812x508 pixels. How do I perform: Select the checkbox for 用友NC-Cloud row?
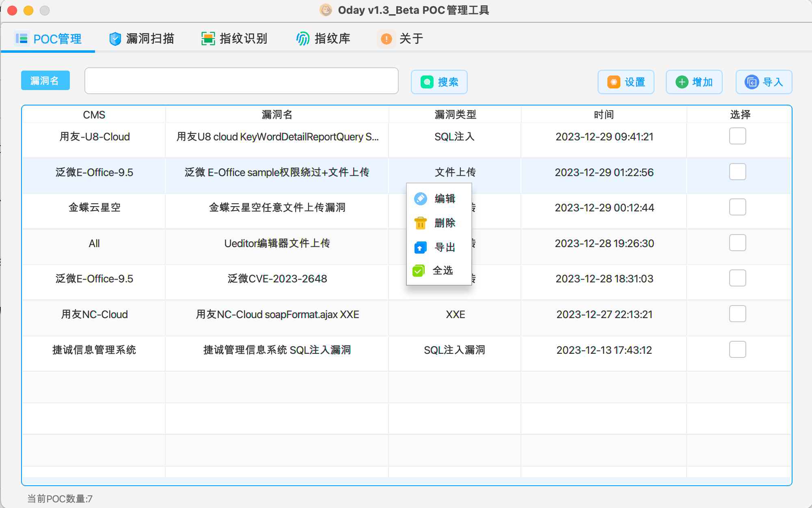point(737,314)
